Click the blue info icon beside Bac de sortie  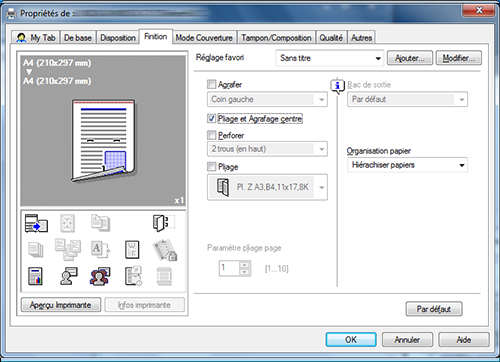(x=337, y=86)
